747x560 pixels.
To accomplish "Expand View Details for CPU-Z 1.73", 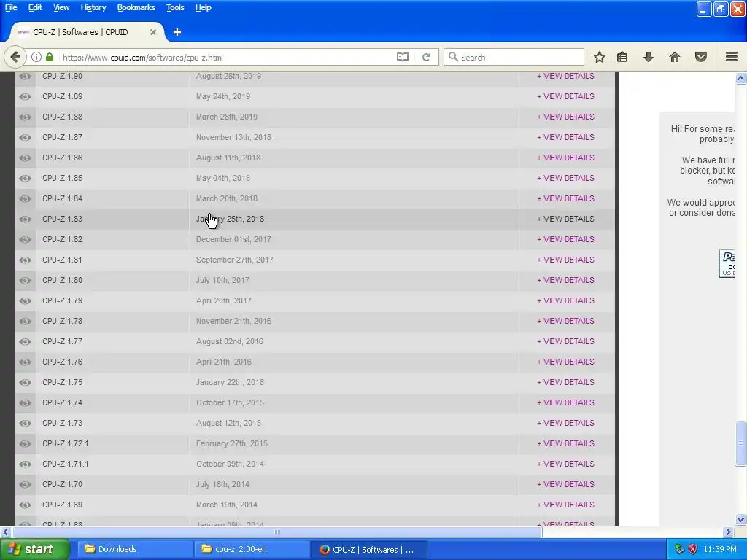I will [565, 423].
